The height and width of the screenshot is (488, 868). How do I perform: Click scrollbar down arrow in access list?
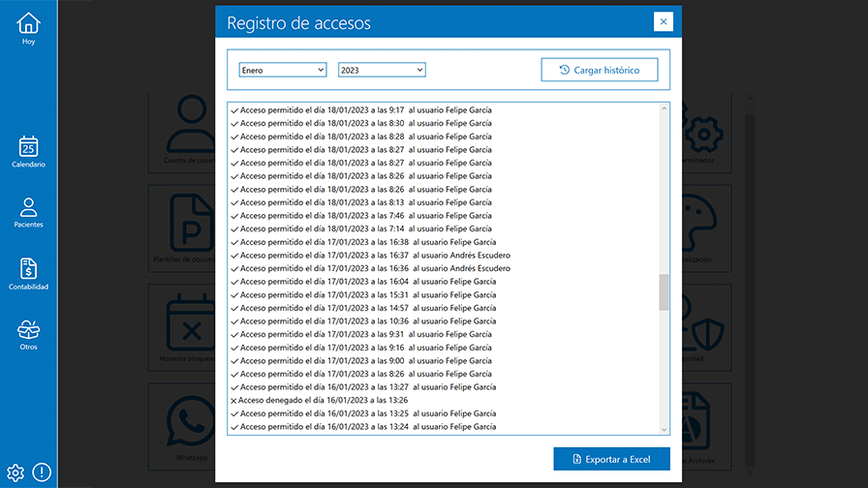click(x=664, y=429)
